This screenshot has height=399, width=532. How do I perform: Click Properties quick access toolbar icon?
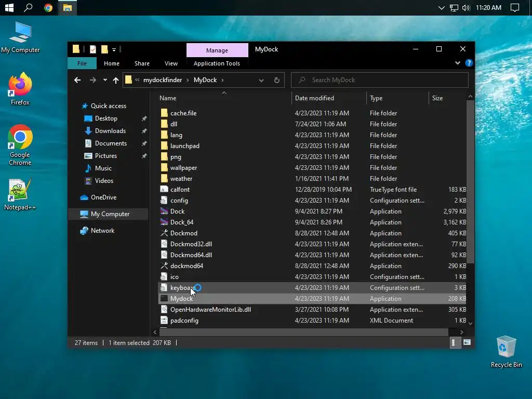[x=92, y=49]
